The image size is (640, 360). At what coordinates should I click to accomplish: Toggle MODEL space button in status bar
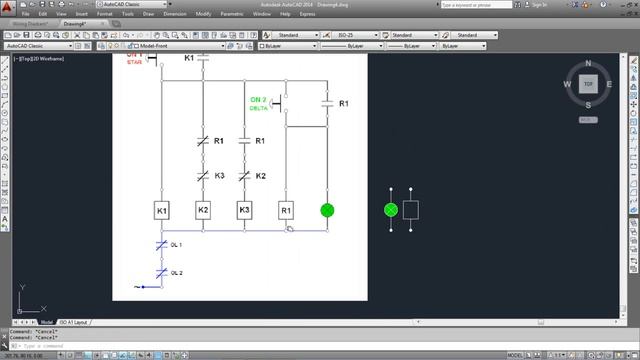[515, 356]
